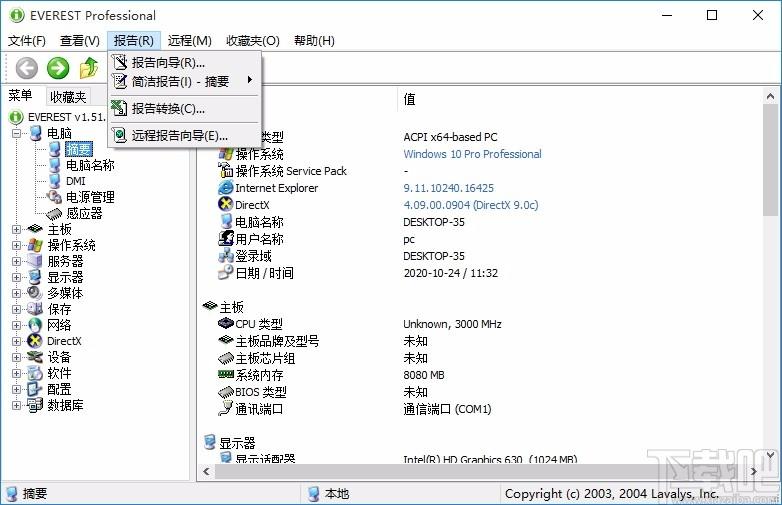782x505 pixels.
Task: Open the 帮助(H) menu
Action: click(x=314, y=40)
